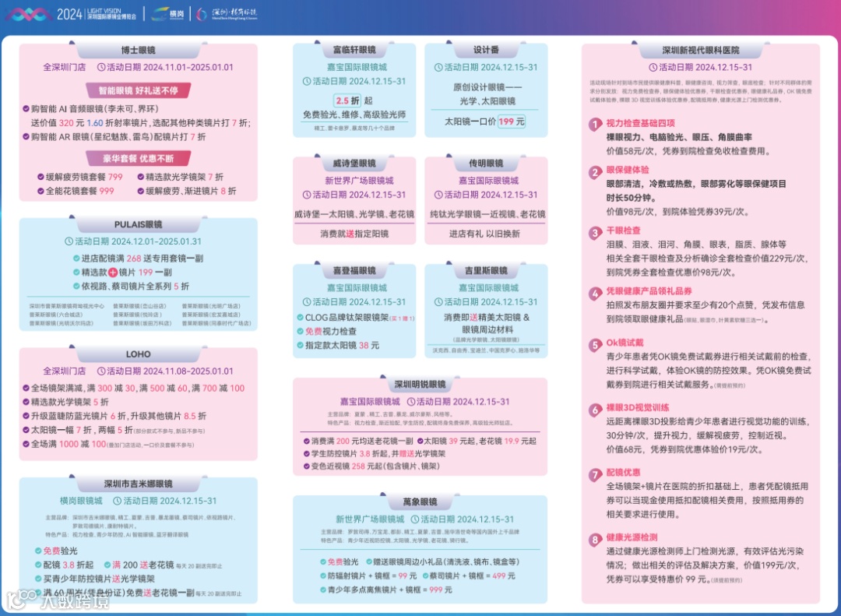Select the 博士眼镜 card title

point(138,50)
